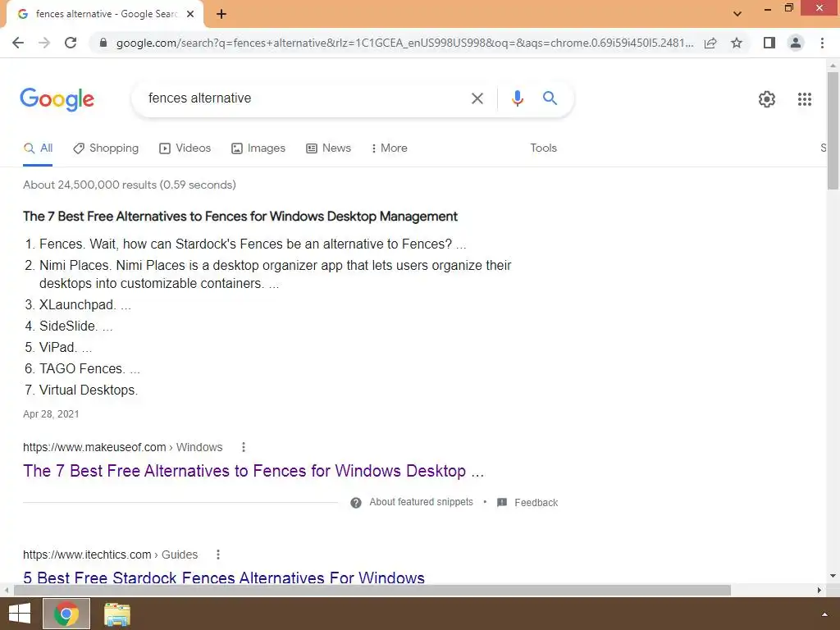Image resolution: width=840 pixels, height=630 pixels.
Task: Click the scroll-right arrow of horizontal scrollbar
Action: [819, 591]
